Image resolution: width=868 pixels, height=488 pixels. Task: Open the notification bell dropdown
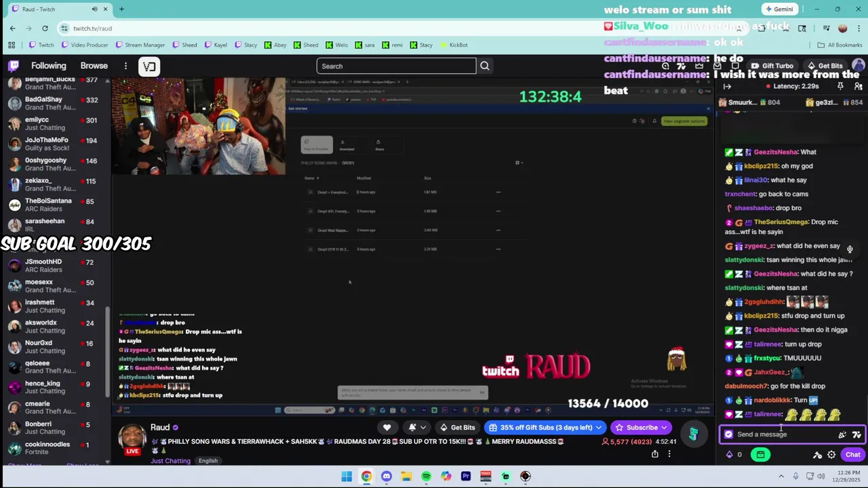[x=416, y=428]
